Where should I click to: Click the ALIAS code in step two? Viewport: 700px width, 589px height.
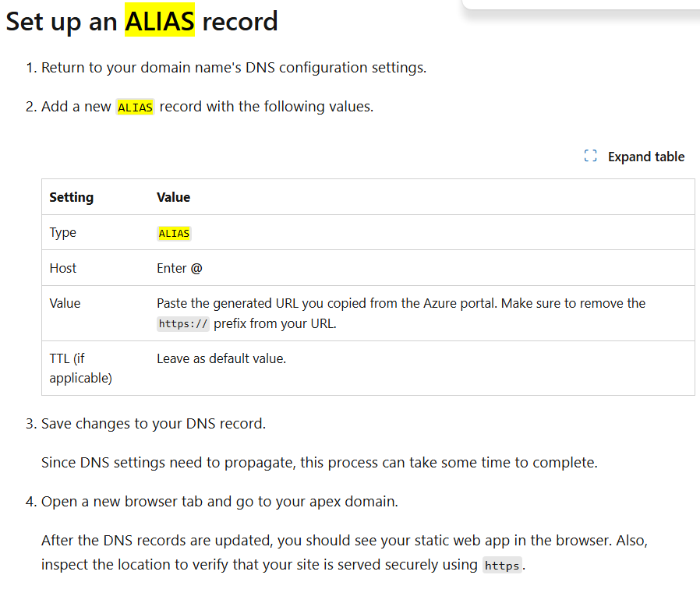coord(135,107)
